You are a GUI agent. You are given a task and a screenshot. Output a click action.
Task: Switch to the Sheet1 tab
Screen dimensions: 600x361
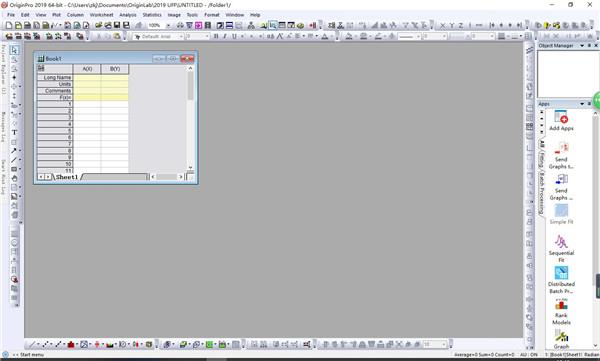67,177
